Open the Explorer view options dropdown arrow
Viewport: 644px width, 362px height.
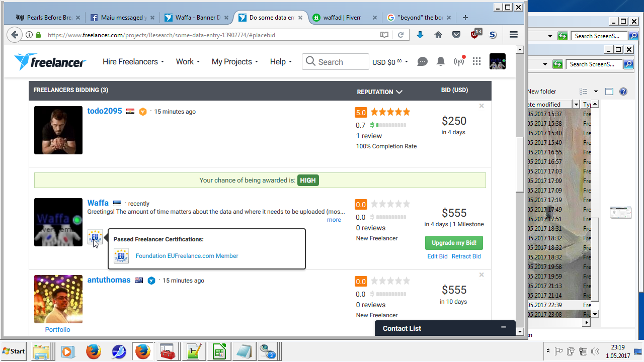click(x=596, y=92)
